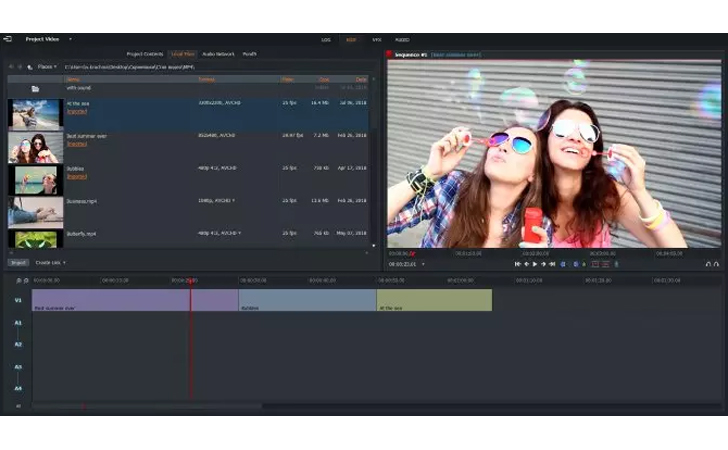Image resolution: width=728 pixels, height=450 pixels.
Task: Go forward in file browser history
Action: 20,67
